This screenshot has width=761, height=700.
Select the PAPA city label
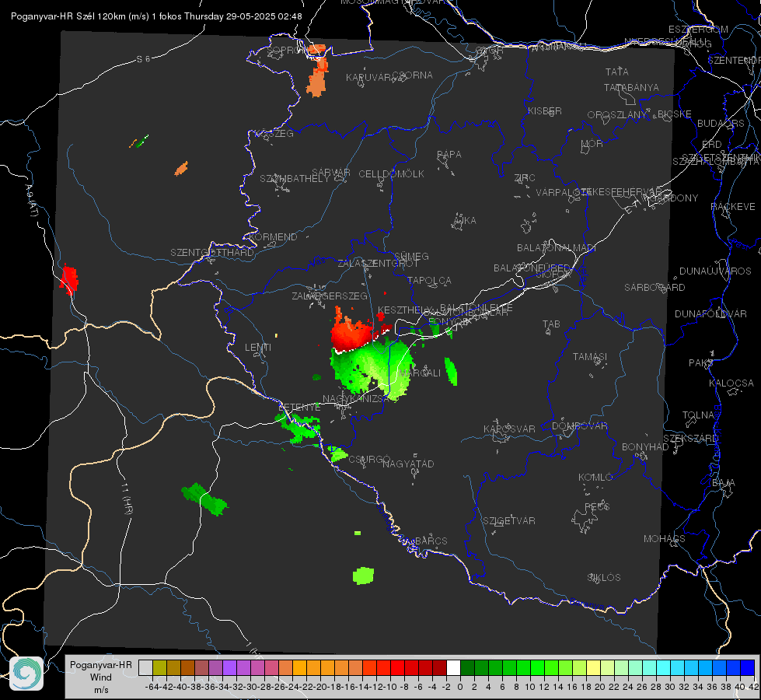pyautogui.click(x=449, y=154)
